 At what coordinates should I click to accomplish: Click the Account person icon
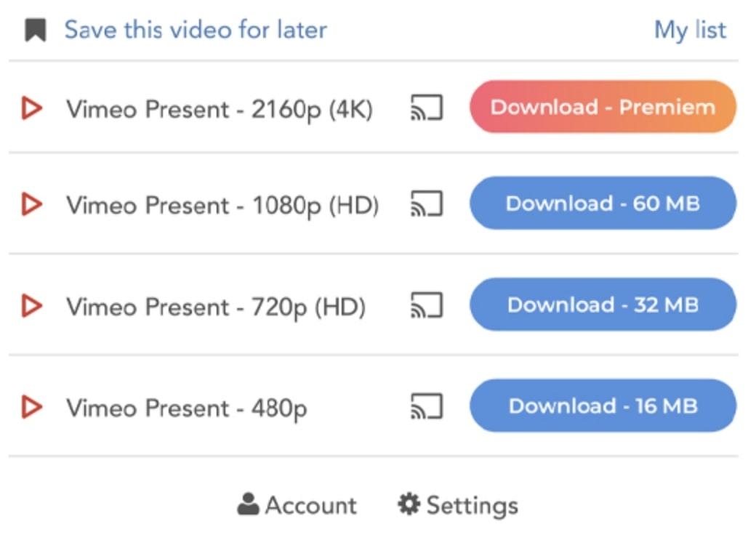[x=249, y=504]
